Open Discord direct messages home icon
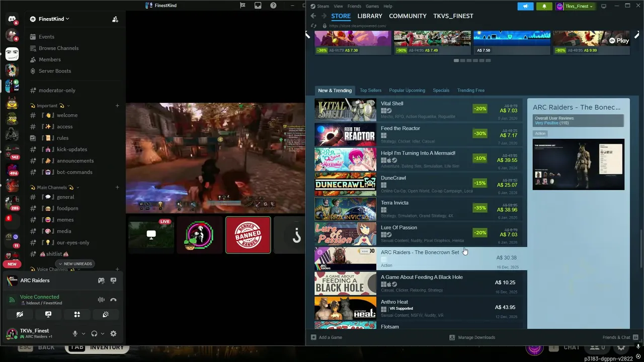644x362 pixels. [12, 19]
